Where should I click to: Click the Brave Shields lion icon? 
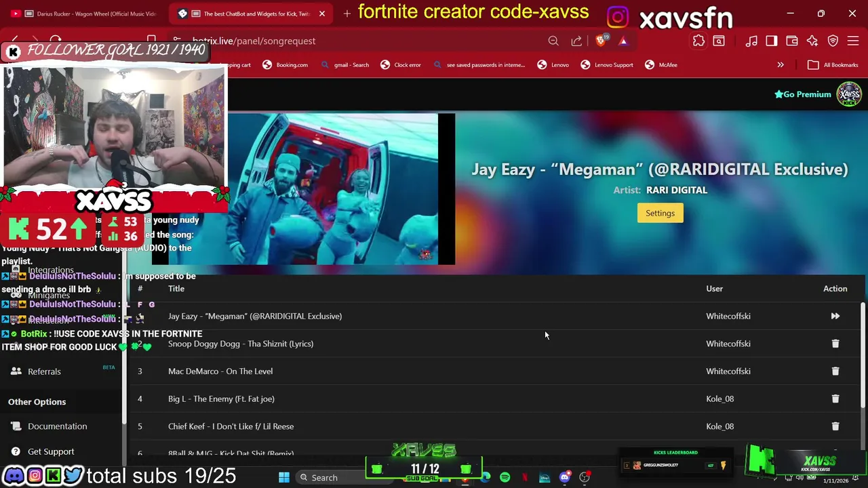[601, 41]
